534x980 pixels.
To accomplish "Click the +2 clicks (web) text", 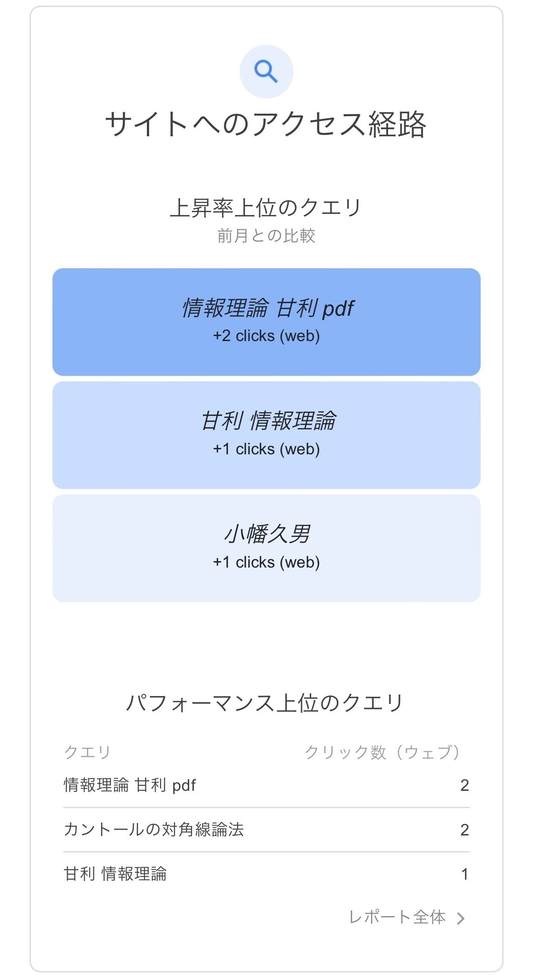I will pyautogui.click(x=266, y=336).
